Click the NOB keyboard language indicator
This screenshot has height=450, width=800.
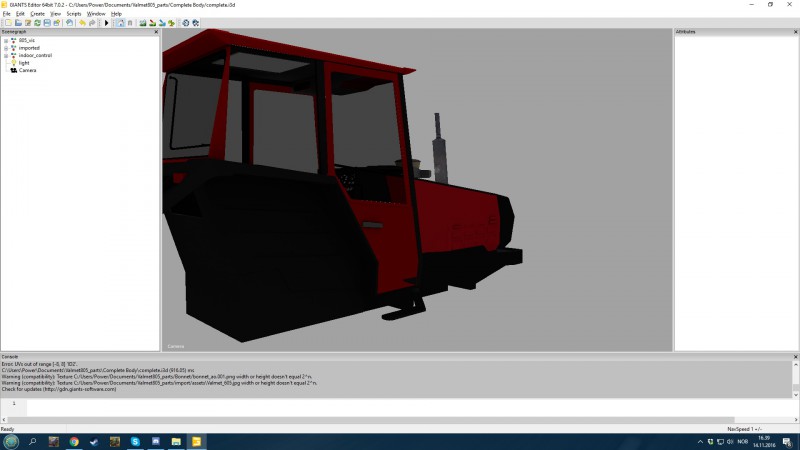click(743, 442)
